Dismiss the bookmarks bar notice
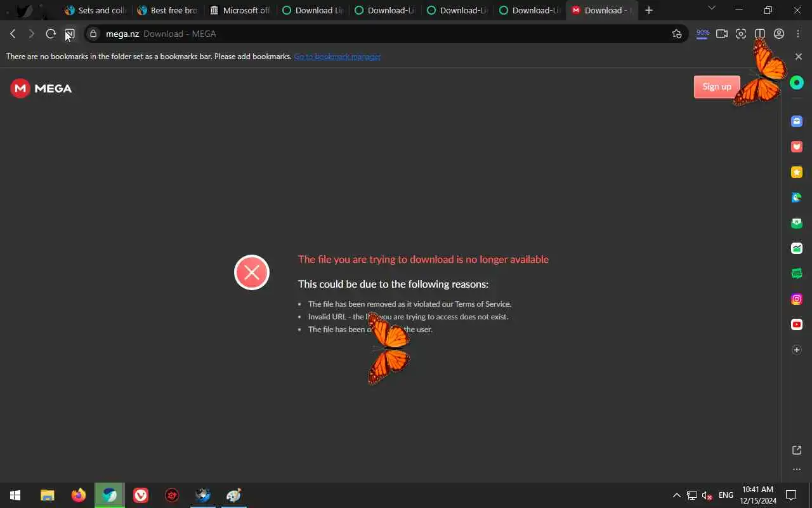Image resolution: width=812 pixels, height=508 pixels. click(799, 57)
